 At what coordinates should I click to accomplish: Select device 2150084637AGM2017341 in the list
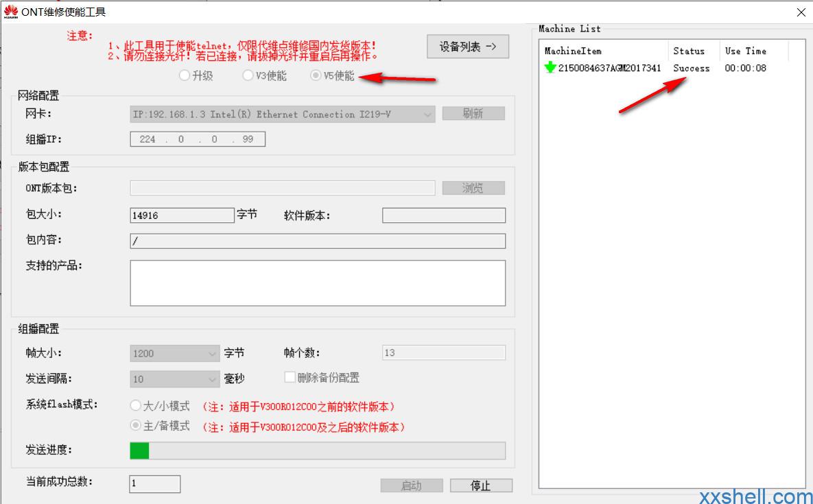(609, 68)
